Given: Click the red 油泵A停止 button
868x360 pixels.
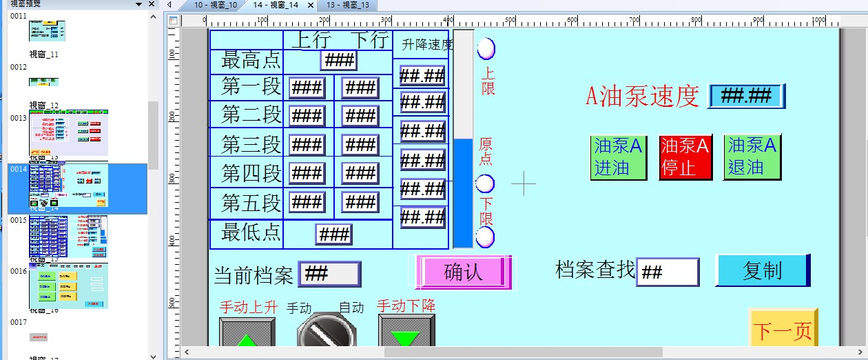Looking at the screenshot, I should 685,157.
